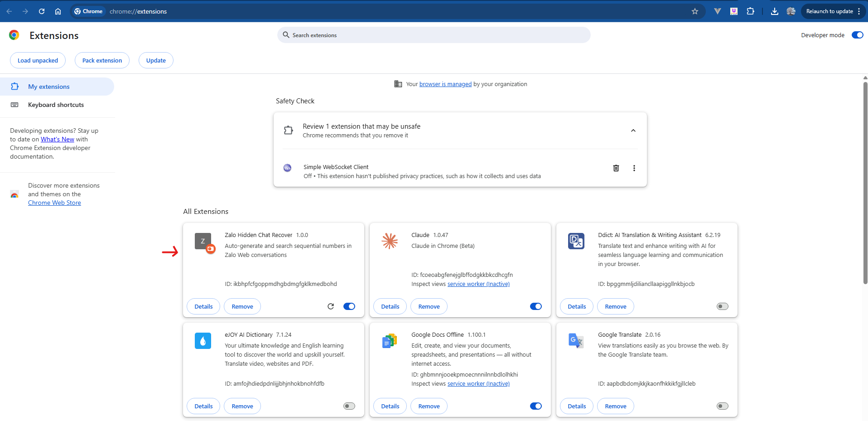Click the browser reload button
Image resolution: width=868 pixels, height=421 pixels.
click(x=42, y=11)
